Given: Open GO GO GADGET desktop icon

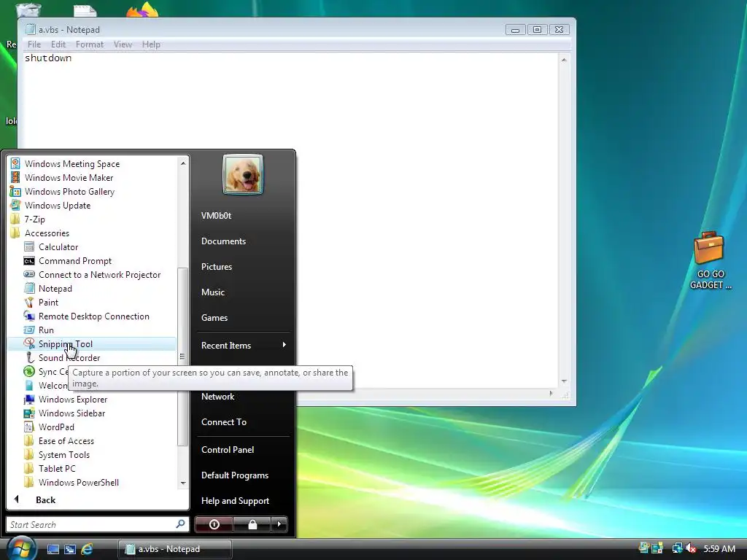Looking at the screenshot, I should pyautogui.click(x=710, y=260).
